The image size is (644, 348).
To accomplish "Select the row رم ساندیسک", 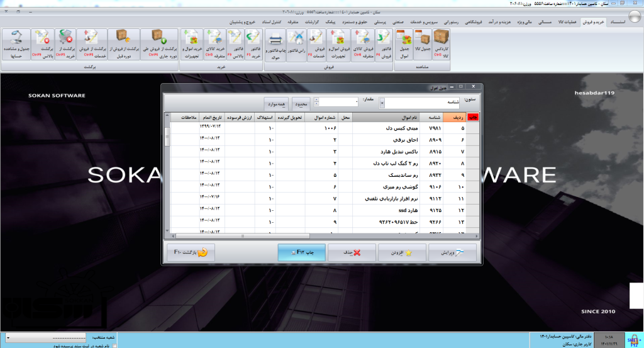I will 325,175.
